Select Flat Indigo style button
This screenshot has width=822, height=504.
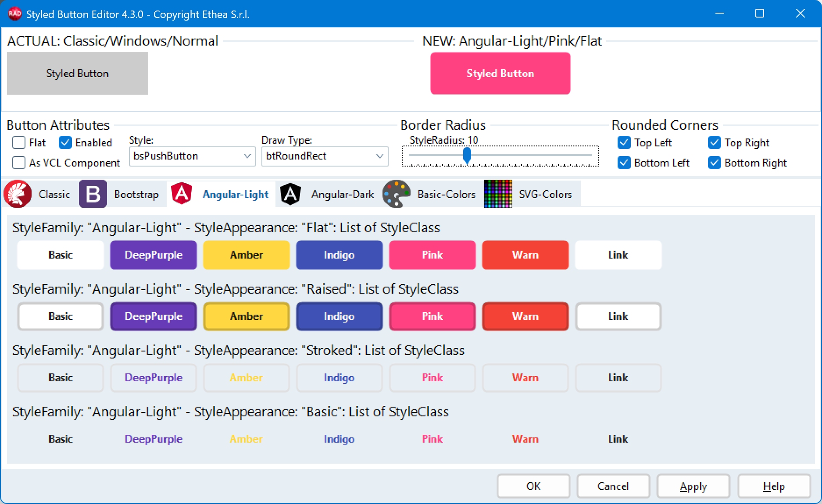(x=340, y=255)
